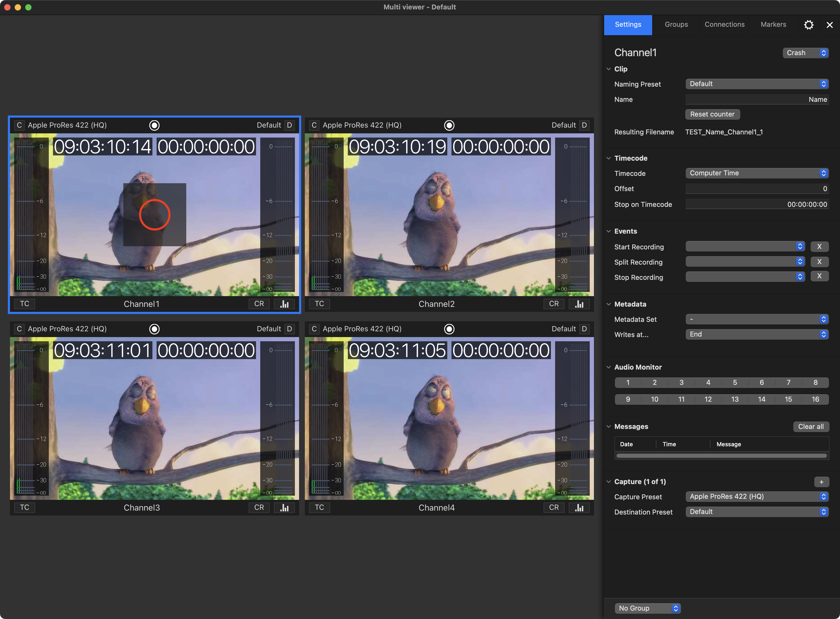The height and width of the screenshot is (619, 840).
Task: Open audio meter icon on Channel2
Action: point(579,304)
